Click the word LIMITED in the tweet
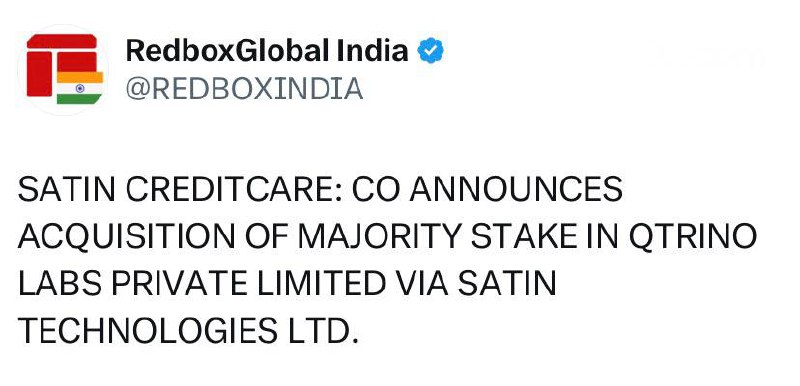Viewport: 800px width, 386px height. [321, 284]
